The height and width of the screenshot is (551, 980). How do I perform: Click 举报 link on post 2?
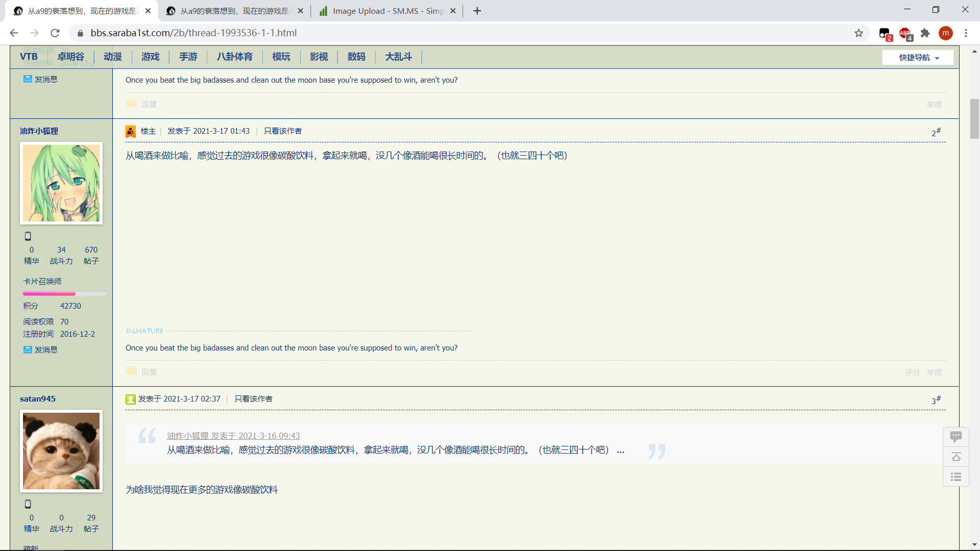point(934,372)
